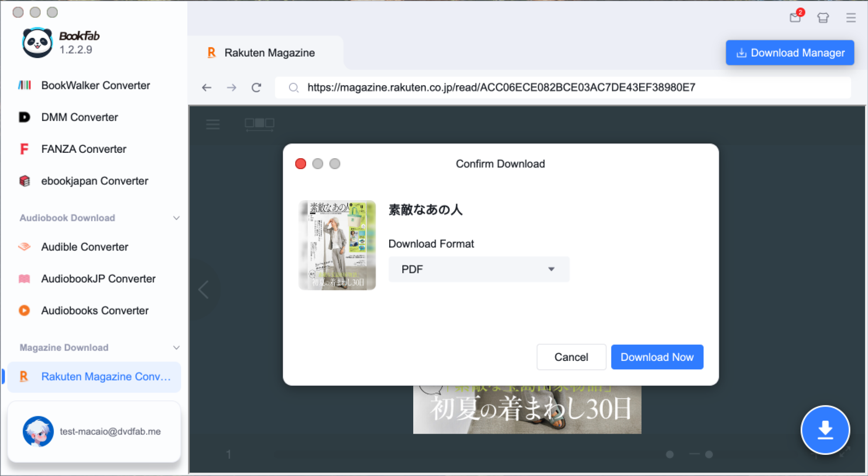Open the hamburger main menu

click(x=851, y=17)
